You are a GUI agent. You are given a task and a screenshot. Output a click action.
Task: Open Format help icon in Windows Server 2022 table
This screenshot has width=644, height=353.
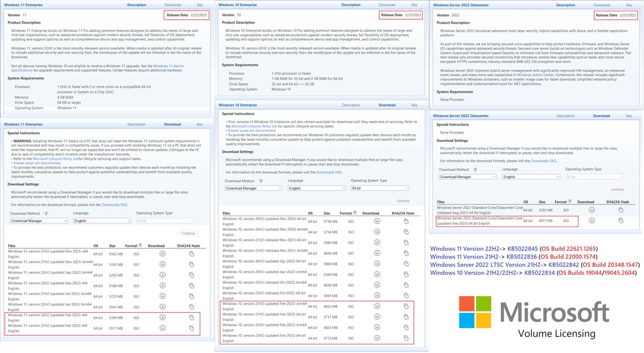[570, 202]
